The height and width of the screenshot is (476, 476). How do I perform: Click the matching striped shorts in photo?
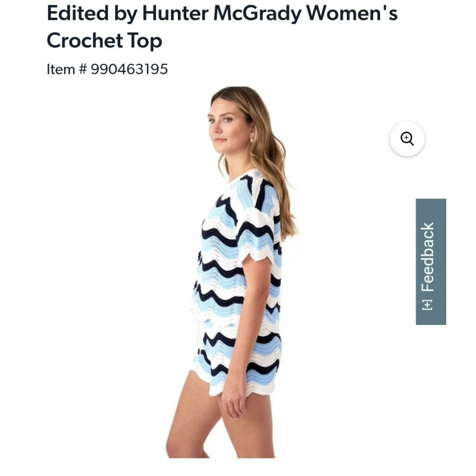(238, 357)
